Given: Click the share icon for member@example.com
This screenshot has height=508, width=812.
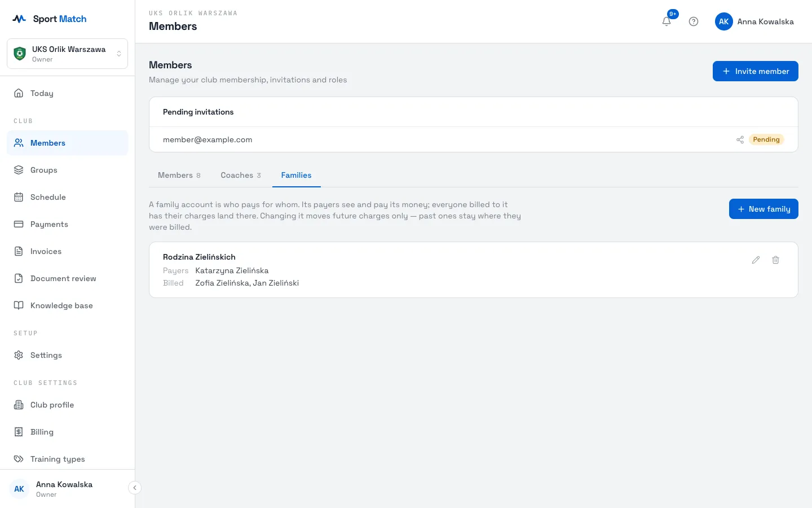Looking at the screenshot, I should click(x=740, y=139).
